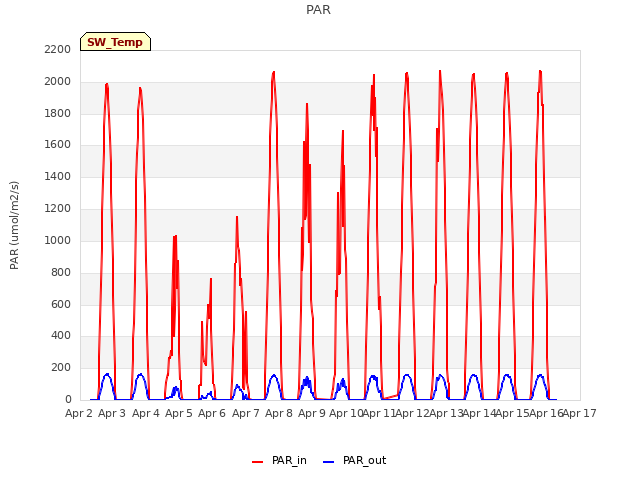The image size is (640, 480).
Task: Select the y-axis label PAR (umol/m2/s)
Action: click(14, 225)
